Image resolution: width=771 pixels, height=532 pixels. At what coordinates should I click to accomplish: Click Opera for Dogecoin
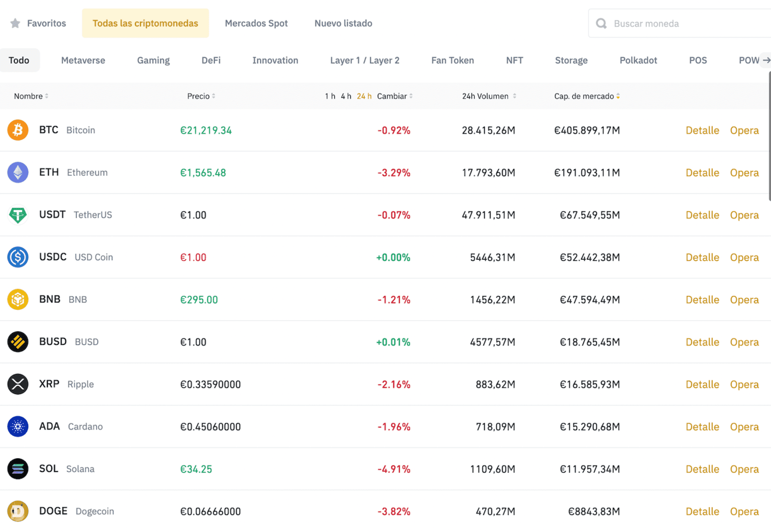[744, 511]
